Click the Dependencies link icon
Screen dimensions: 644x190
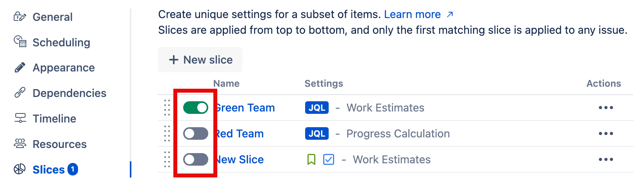pyautogui.click(x=20, y=93)
